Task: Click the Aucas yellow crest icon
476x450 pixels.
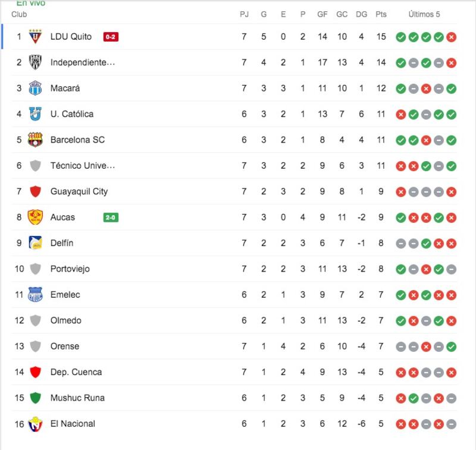Action: tap(35, 217)
